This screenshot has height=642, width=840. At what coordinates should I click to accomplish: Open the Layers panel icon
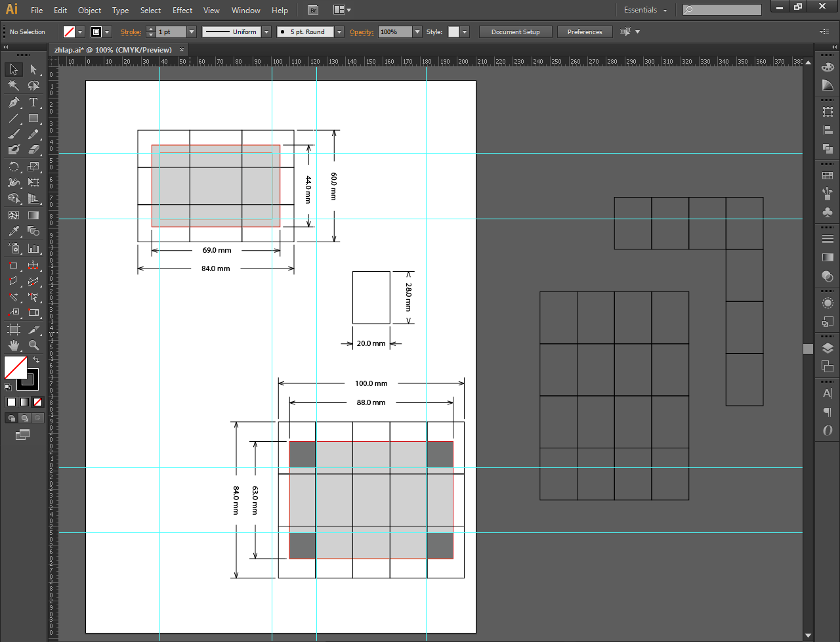(828, 348)
